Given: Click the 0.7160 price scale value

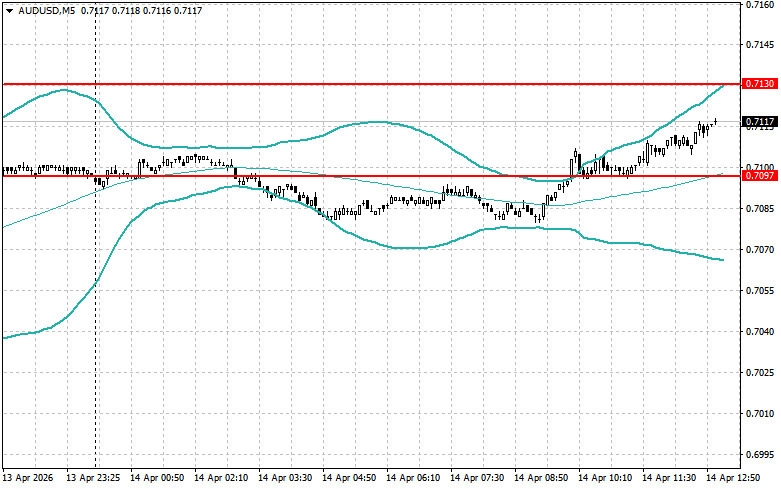Looking at the screenshot, I should [x=760, y=4].
